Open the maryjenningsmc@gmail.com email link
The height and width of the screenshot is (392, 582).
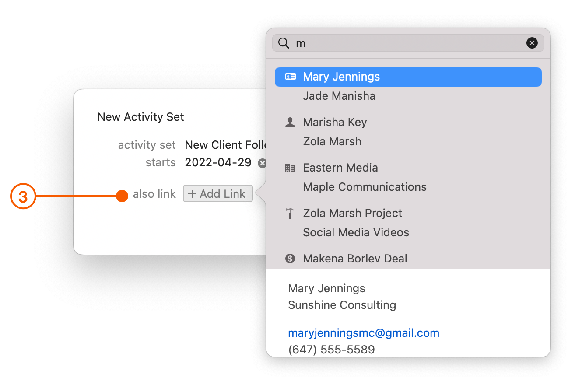click(364, 332)
